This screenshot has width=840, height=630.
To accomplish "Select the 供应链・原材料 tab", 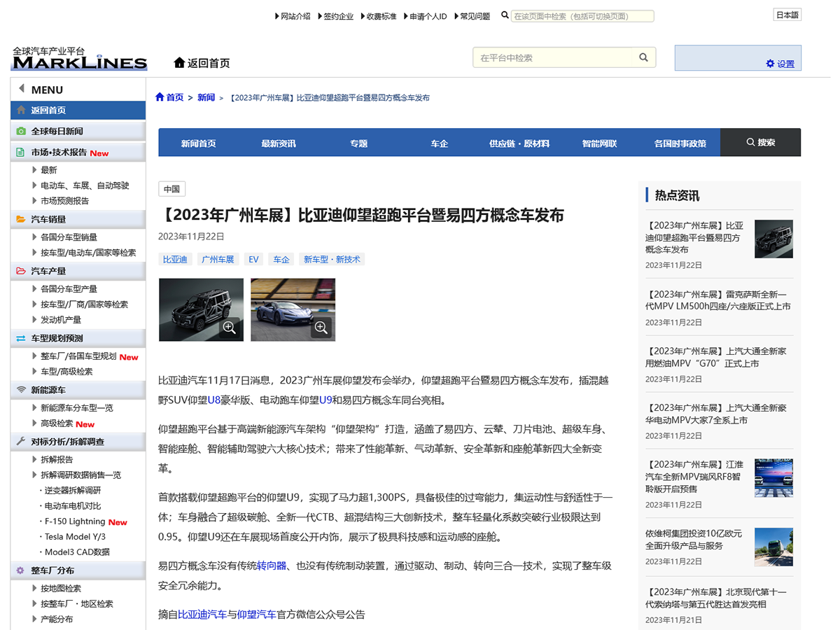I will (519, 143).
